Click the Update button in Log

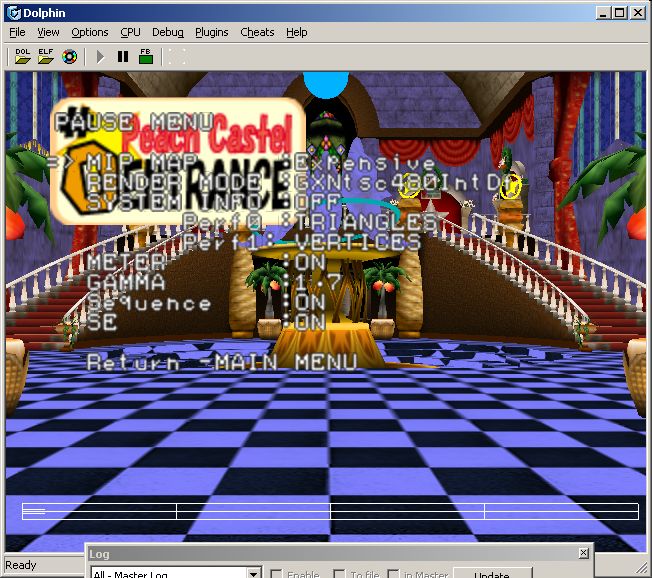pyautogui.click(x=492, y=574)
